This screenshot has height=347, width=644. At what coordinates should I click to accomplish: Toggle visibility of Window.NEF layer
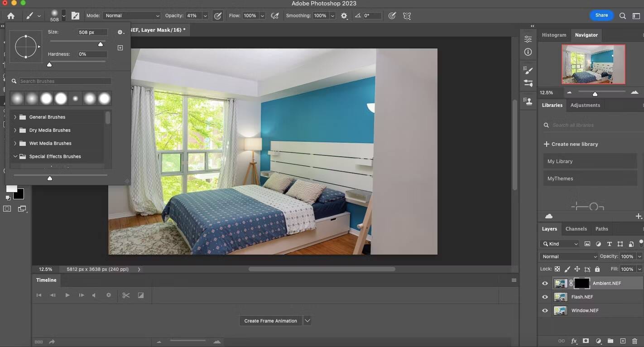(x=545, y=311)
